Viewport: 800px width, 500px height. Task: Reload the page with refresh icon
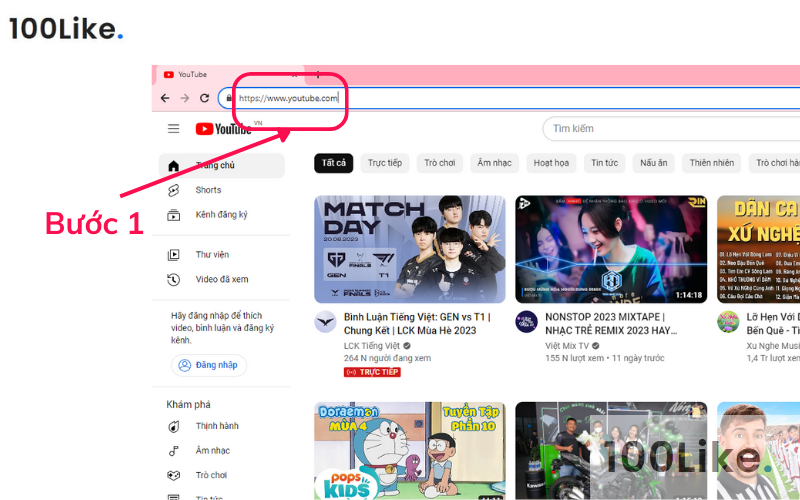point(205,98)
